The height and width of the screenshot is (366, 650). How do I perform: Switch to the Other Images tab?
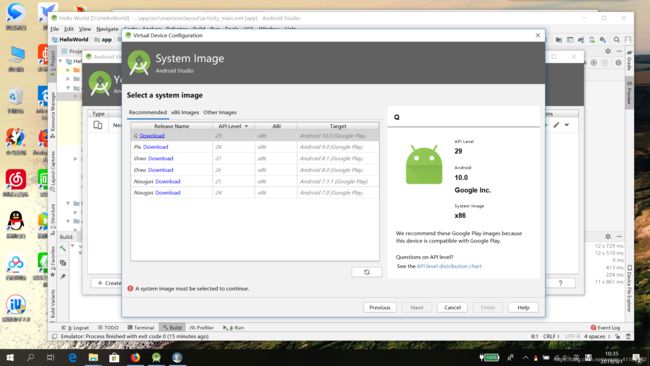pyautogui.click(x=220, y=112)
